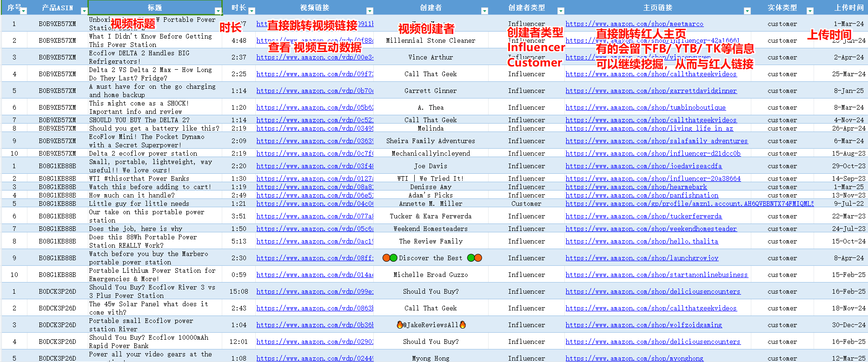Open the shop/influencer-d21dcc0b link

653,153
